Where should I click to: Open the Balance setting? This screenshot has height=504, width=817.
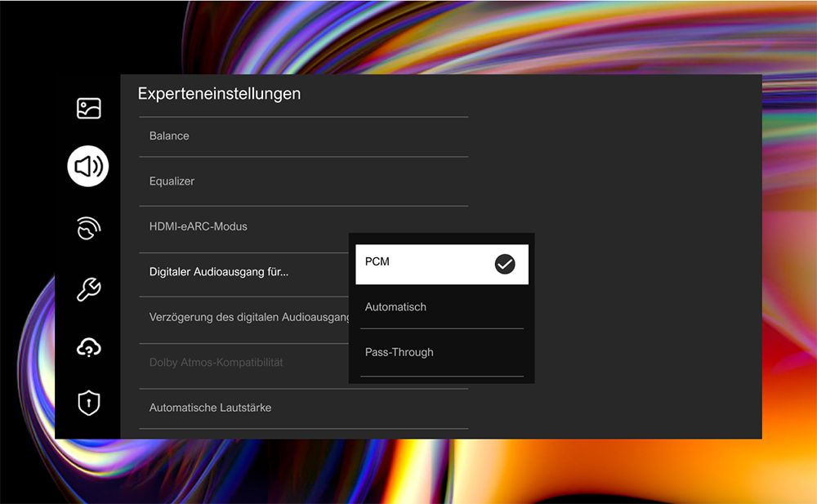304,136
